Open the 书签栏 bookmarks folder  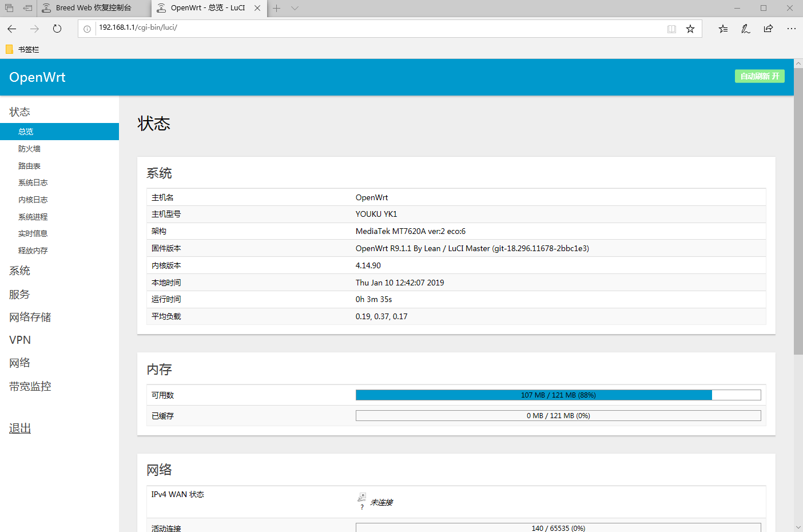pos(22,50)
